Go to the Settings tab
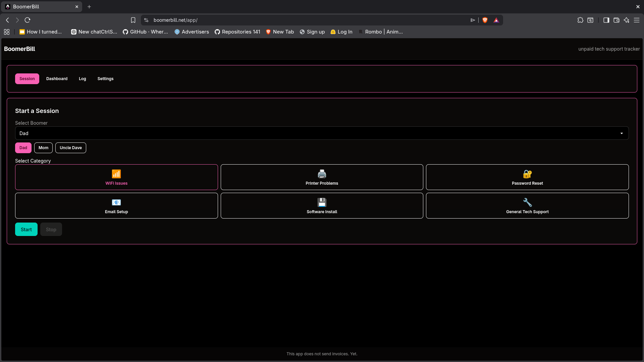The width and height of the screenshot is (644, 362). pyautogui.click(x=105, y=79)
